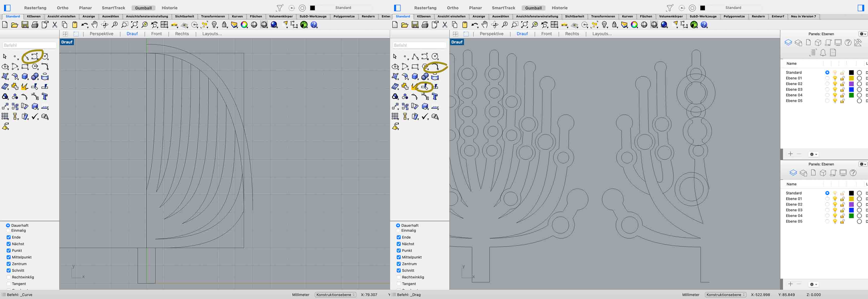Open the gear menu at the bottom of the lower layer list
Screen dimensions: 868x299
[x=813, y=285]
